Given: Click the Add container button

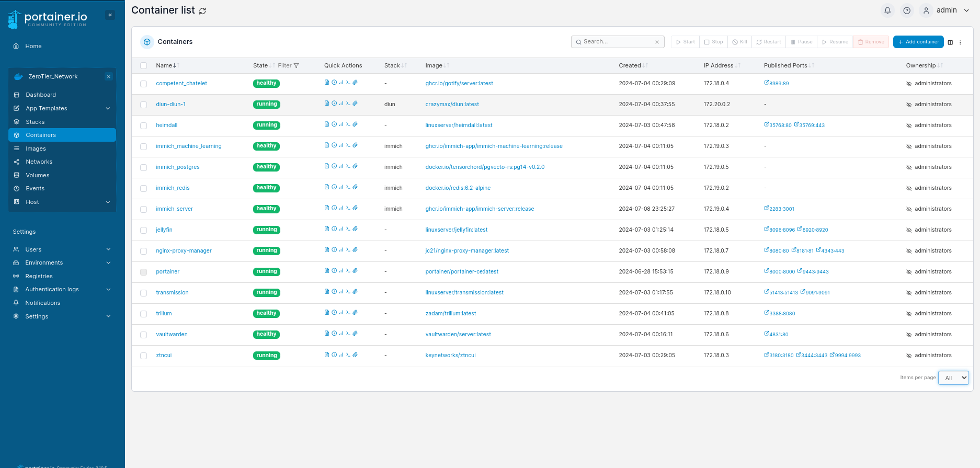Looking at the screenshot, I should coord(918,42).
